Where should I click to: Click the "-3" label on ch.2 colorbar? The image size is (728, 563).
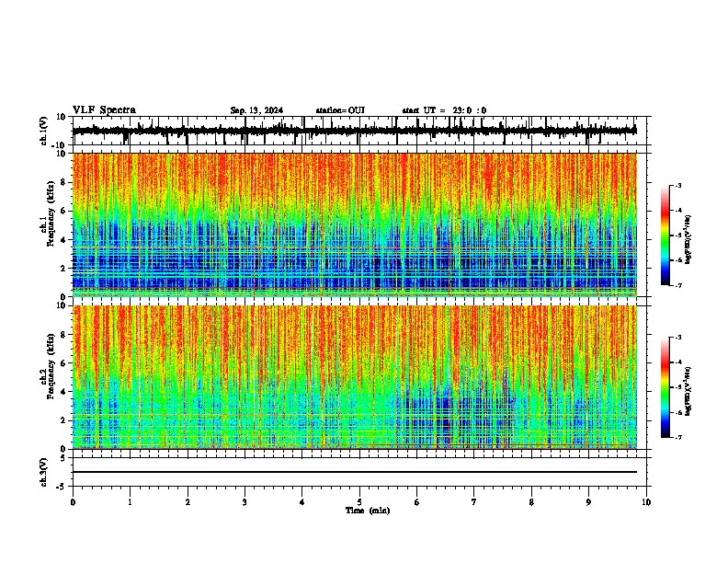click(x=677, y=338)
